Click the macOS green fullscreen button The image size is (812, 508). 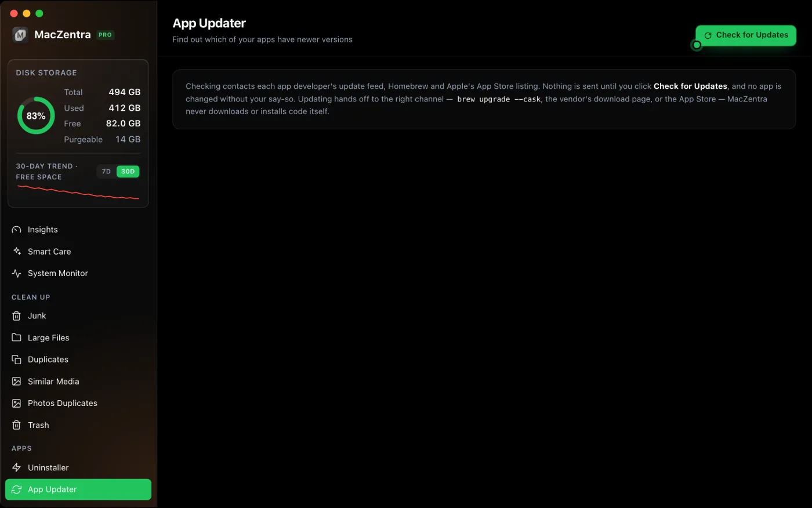click(x=39, y=13)
